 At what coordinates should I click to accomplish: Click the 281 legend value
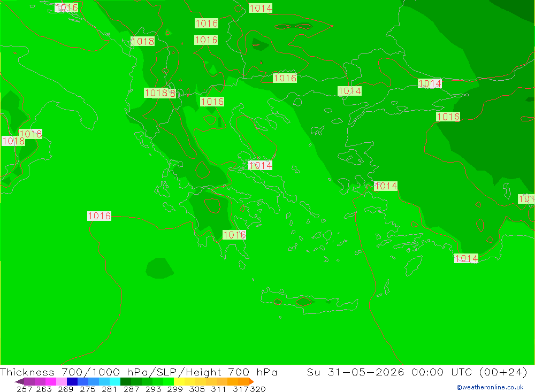click(x=109, y=389)
